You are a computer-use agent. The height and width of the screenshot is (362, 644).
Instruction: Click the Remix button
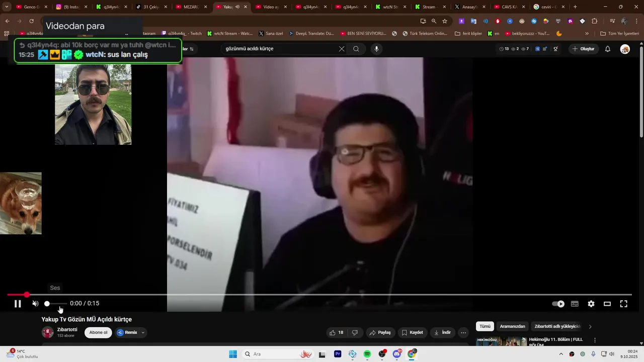pyautogui.click(x=128, y=332)
